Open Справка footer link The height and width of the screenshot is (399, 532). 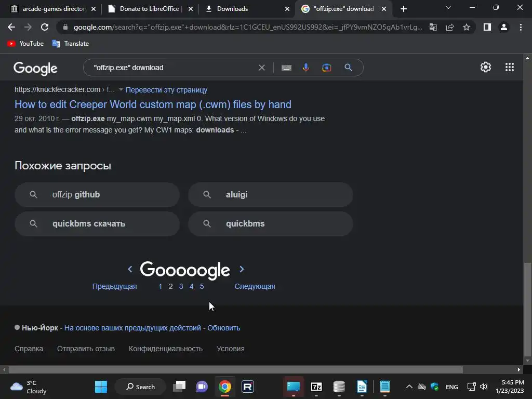29,349
